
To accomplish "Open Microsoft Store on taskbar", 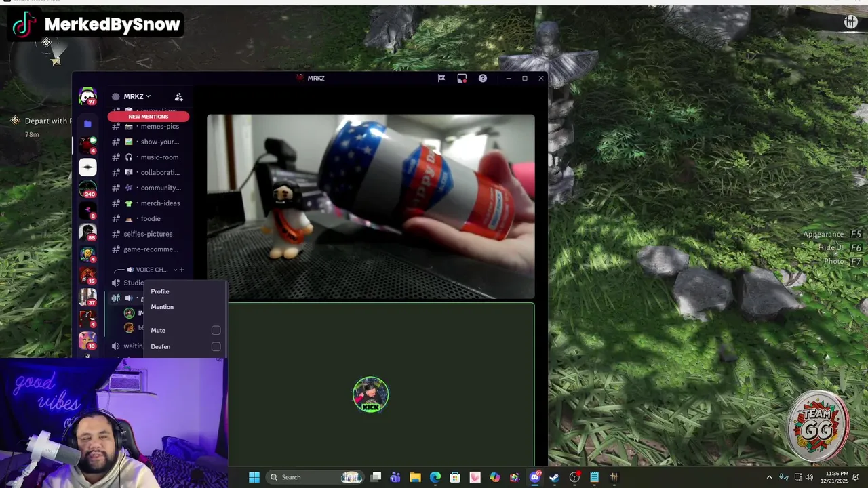I will (455, 477).
